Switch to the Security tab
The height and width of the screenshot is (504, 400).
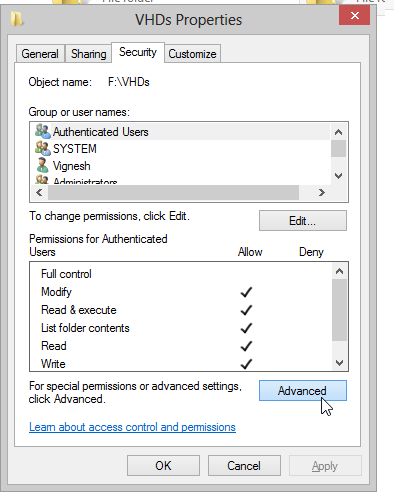click(x=138, y=52)
